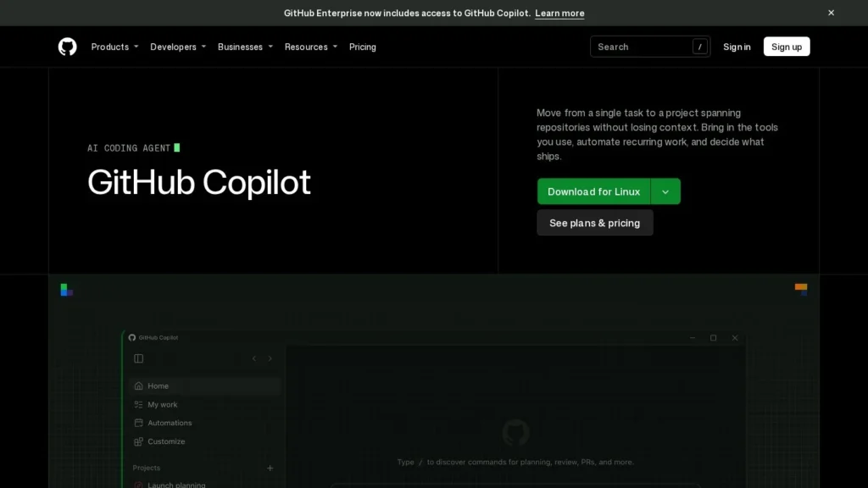This screenshot has height=488, width=868.
Task: Click the 'Type / to discover commands' hint
Action: point(515,462)
